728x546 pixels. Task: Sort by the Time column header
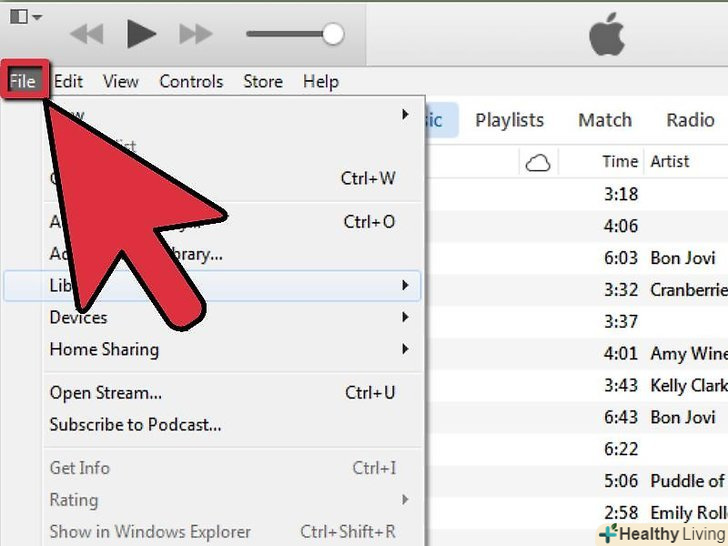[620, 162]
